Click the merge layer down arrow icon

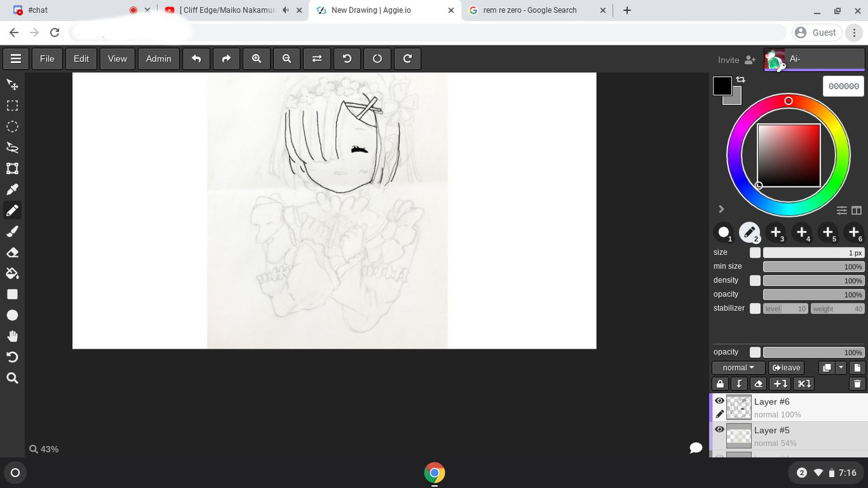click(x=739, y=384)
